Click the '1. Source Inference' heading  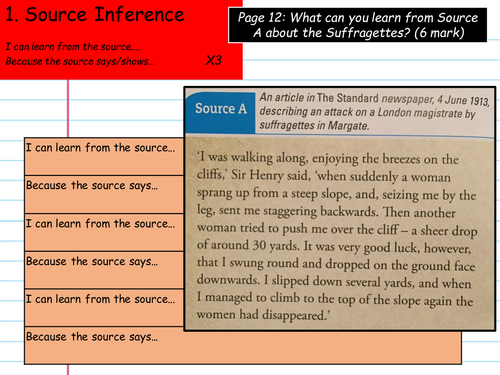pos(95,15)
